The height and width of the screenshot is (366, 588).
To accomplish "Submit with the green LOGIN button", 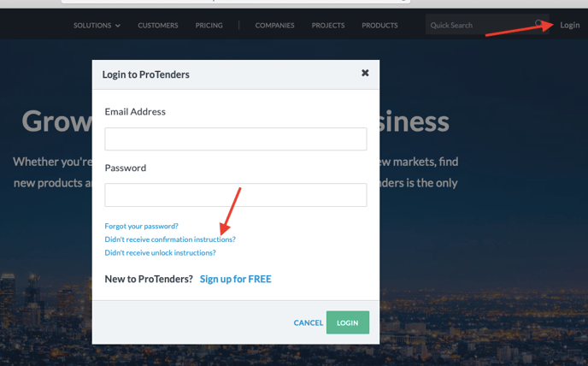I will click(348, 322).
